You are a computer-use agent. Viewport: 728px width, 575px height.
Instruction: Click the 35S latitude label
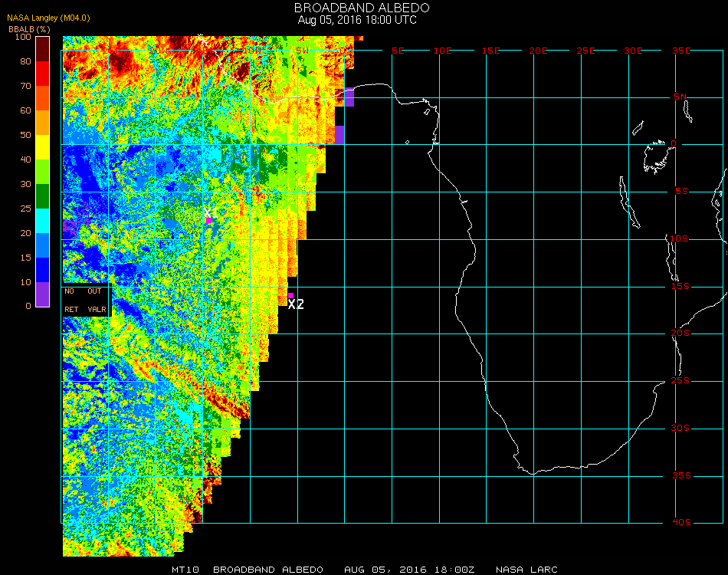point(681,476)
